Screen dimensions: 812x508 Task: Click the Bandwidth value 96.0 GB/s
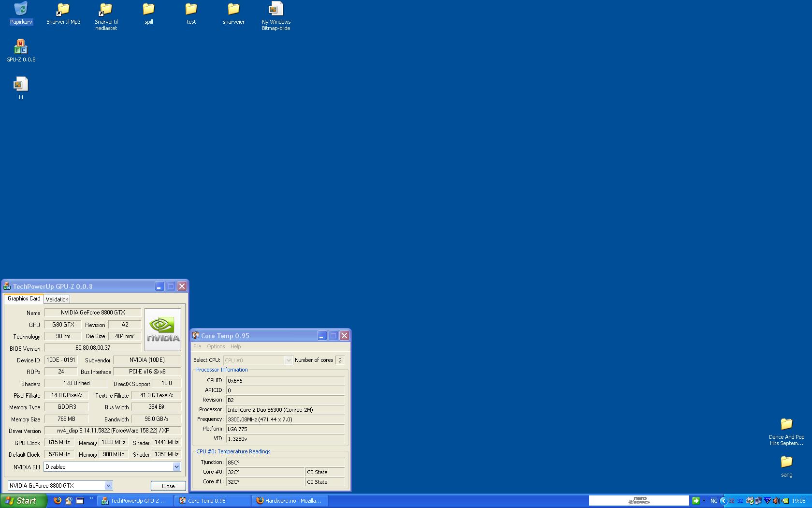pyautogui.click(x=157, y=419)
